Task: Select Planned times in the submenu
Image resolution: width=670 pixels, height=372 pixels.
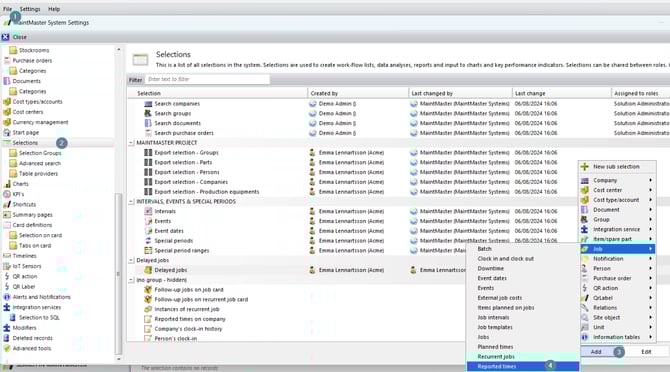Action: (523, 347)
